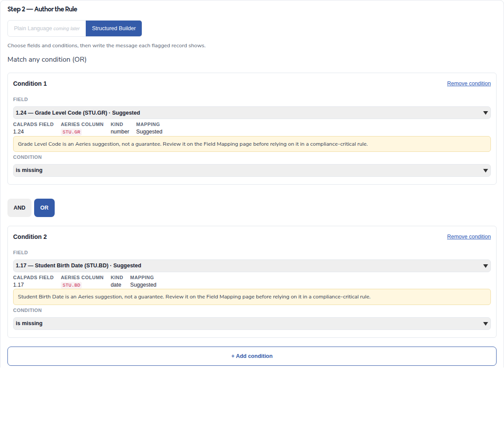Click Condition 1's mapping value 'Suggested'
Screen dimensions: 504x424
click(x=149, y=132)
